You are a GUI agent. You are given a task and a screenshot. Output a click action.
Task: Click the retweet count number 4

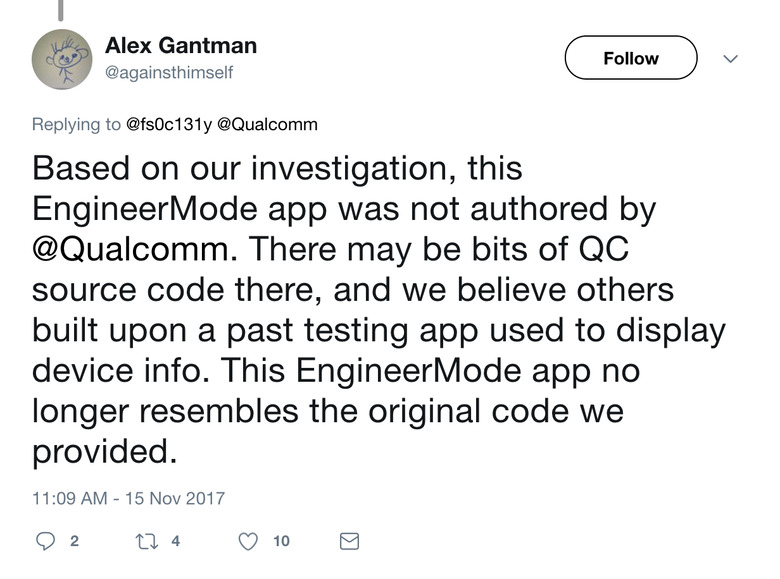point(176,541)
